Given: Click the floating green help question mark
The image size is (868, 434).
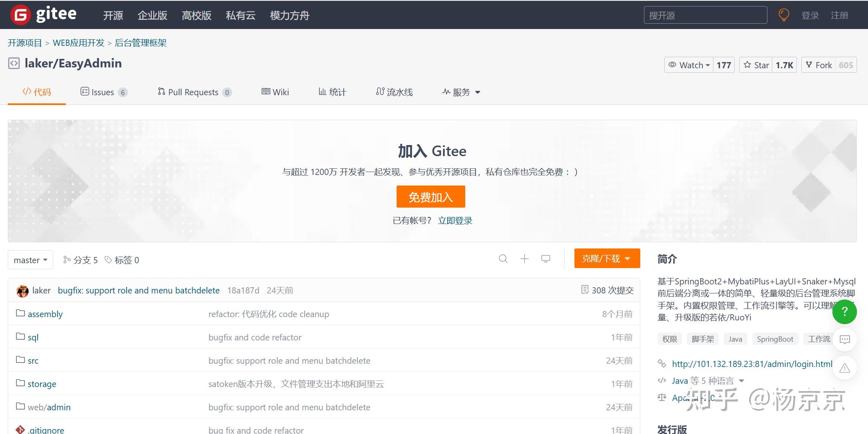Looking at the screenshot, I should pyautogui.click(x=844, y=312).
